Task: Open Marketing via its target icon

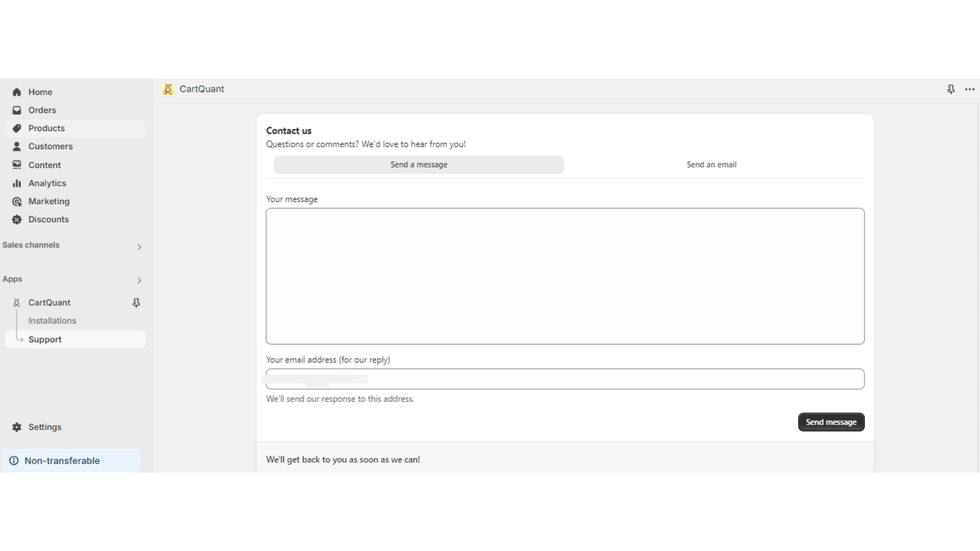Action: pos(17,201)
